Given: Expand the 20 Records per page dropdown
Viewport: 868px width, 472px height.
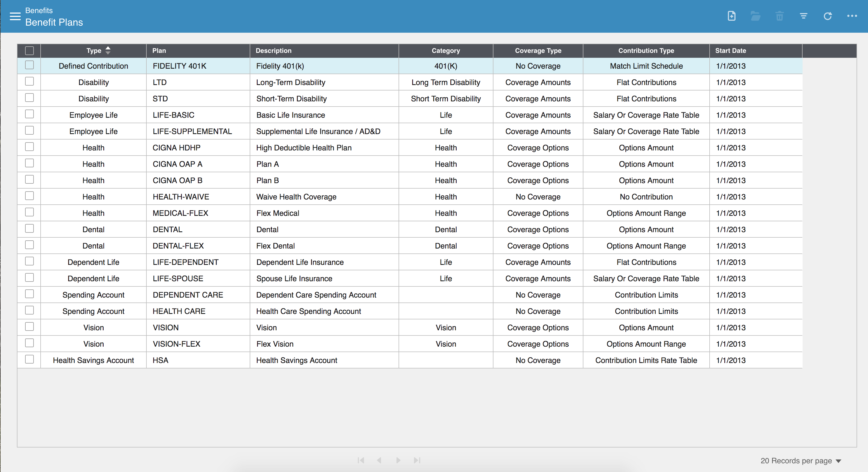Looking at the screenshot, I should pyautogui.click(x=801, y=461).
